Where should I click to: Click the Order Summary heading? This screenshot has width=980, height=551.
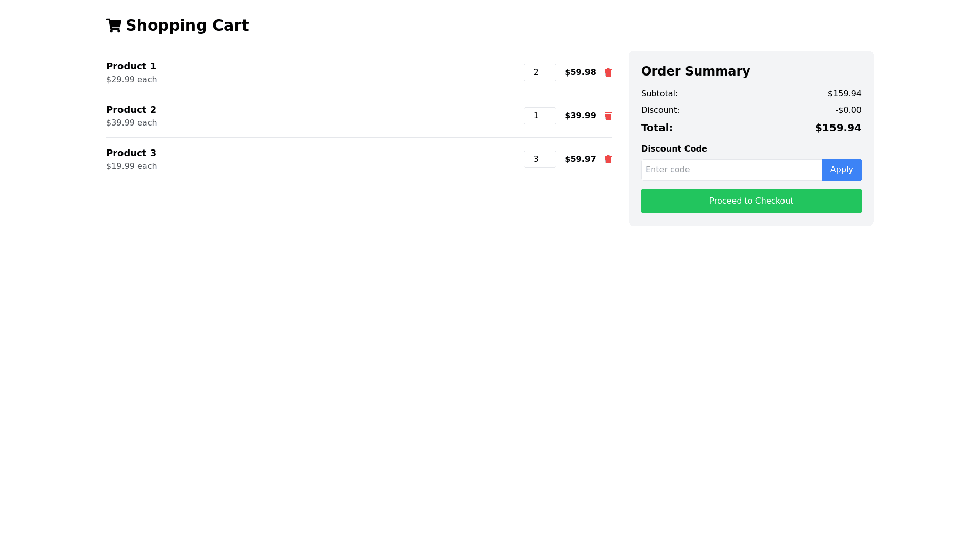pyautogui.click(x=695, y=71)
